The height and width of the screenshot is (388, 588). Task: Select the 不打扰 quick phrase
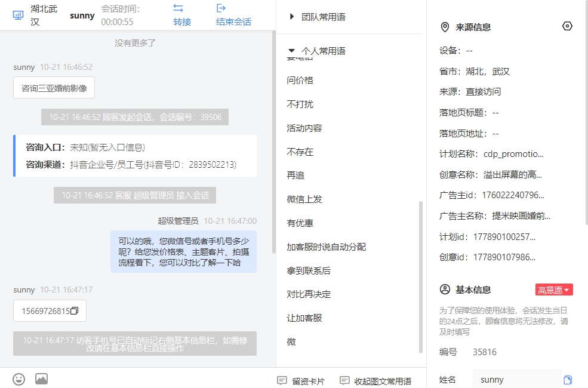coord(300,104)
